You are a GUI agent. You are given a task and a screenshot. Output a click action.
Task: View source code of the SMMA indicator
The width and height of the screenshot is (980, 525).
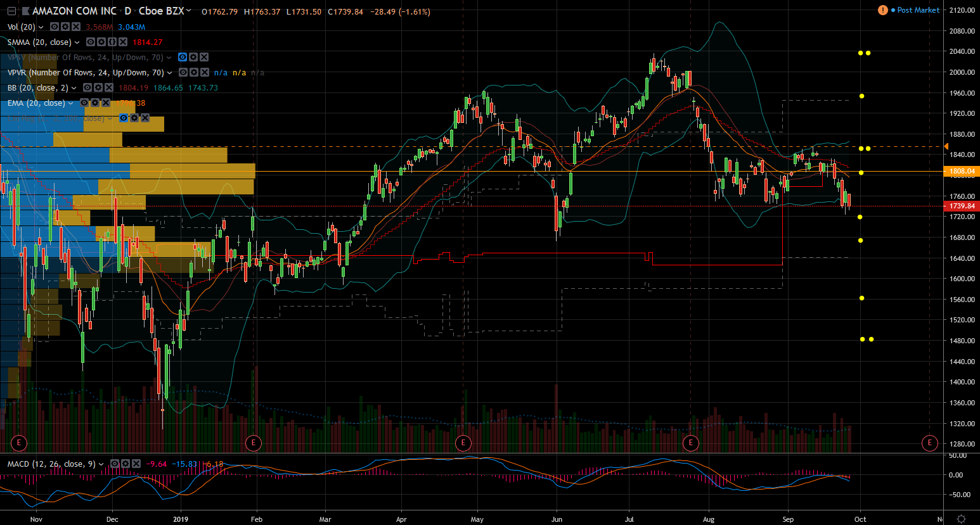(x=112, y=42)
